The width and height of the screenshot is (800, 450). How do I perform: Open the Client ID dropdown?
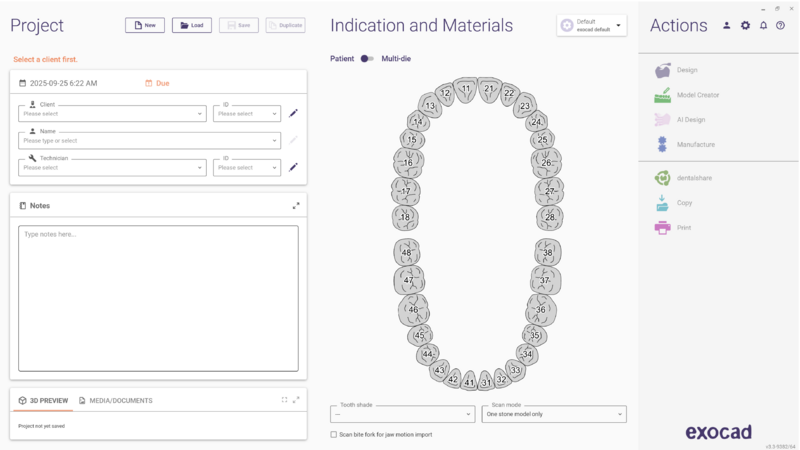[247, 113]
